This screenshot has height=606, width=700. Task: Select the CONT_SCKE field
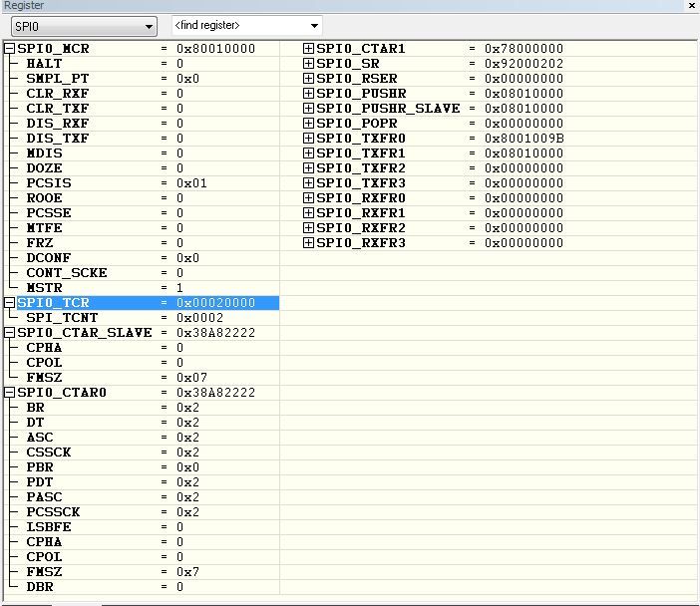[67, 273]
